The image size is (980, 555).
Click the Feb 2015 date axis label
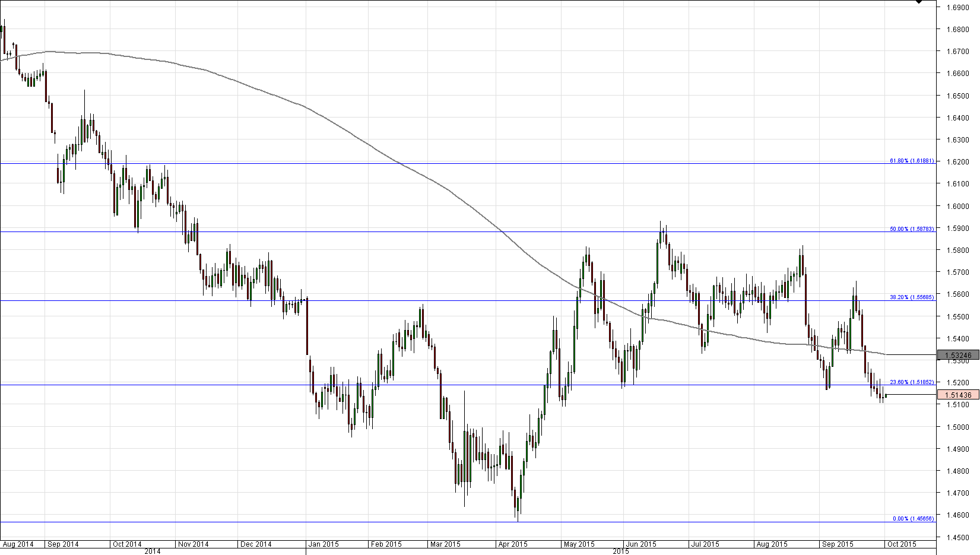click(x=386, y=544)
